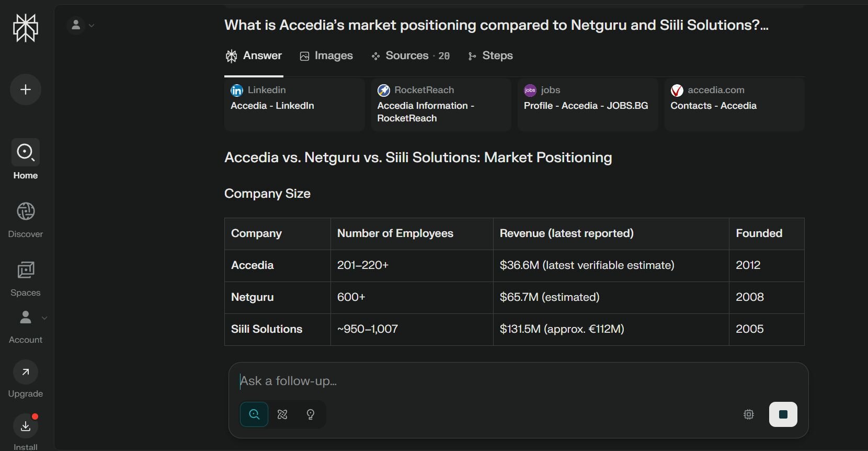
Task: Select the Labs lightbulb mode toggle
Action: pyautogui.click(x=311, y=414)
